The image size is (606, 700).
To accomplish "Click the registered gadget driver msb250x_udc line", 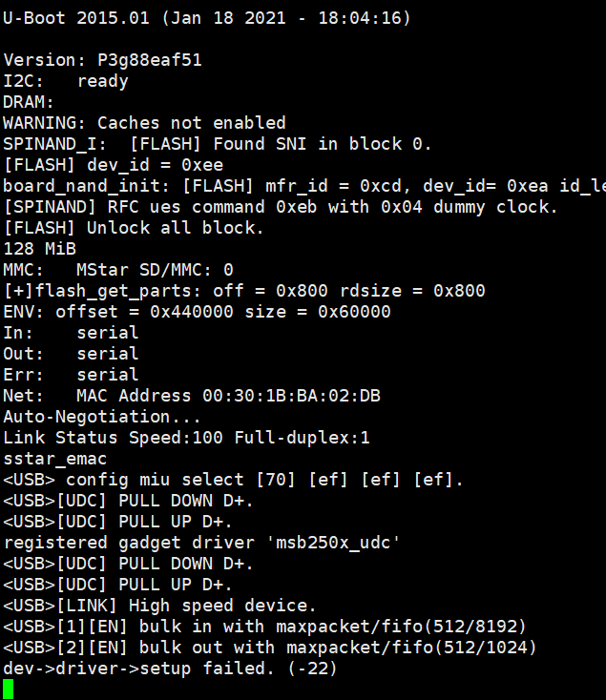I will pos(201,543).
